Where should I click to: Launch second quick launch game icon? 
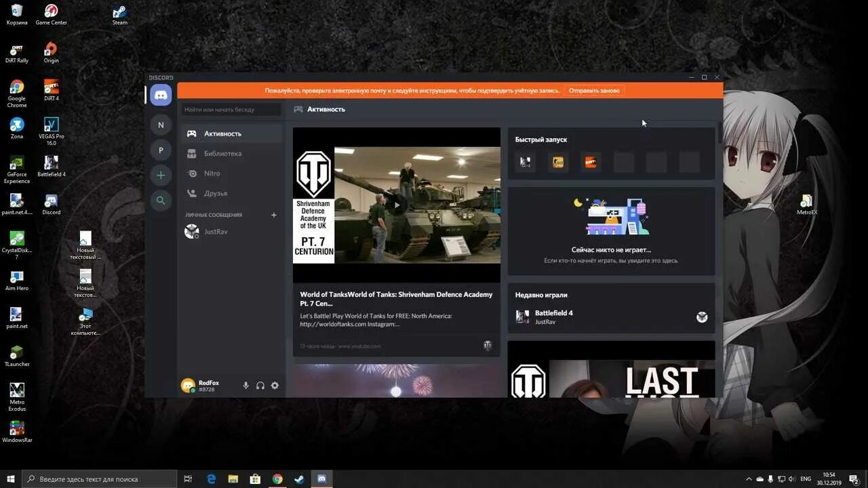point(558,162)
